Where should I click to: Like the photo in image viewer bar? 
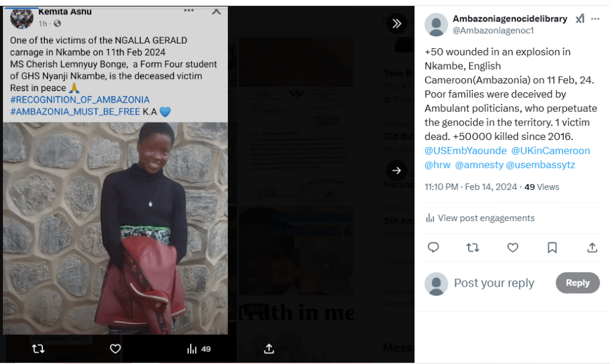coord(115,349)
